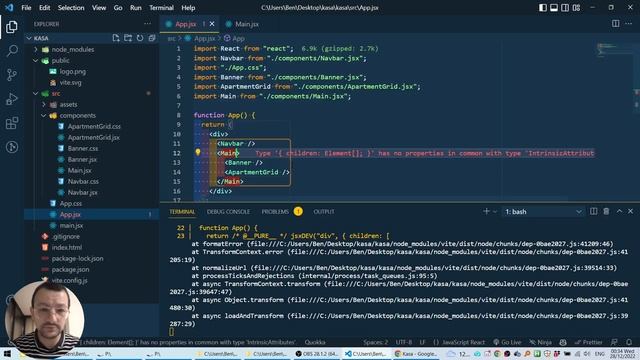Open the Explorer view in activity bar
Viewport: 640px width, 360px height.
coord(12,27)
